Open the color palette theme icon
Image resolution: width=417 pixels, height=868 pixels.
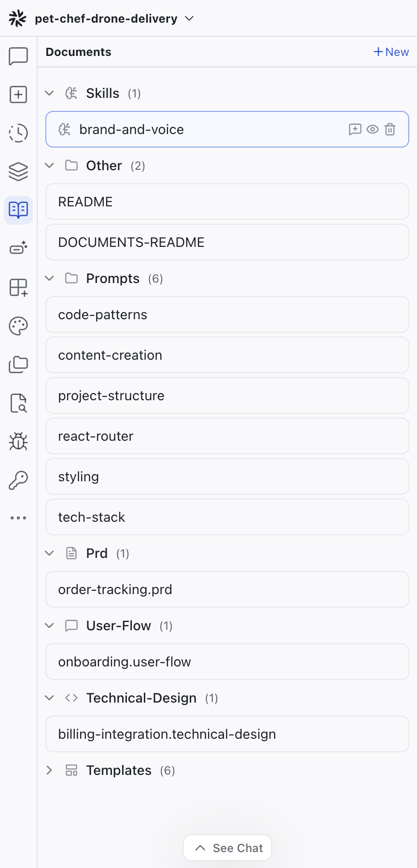(x=18, y=326)
